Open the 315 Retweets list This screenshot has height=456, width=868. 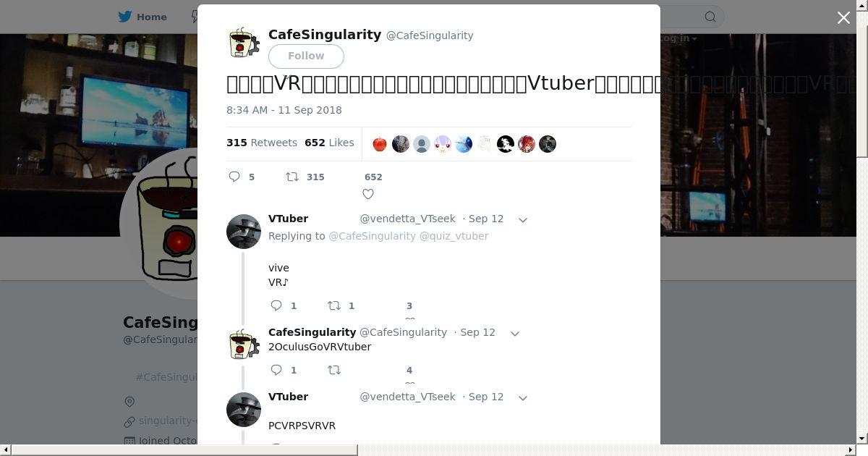262,143
